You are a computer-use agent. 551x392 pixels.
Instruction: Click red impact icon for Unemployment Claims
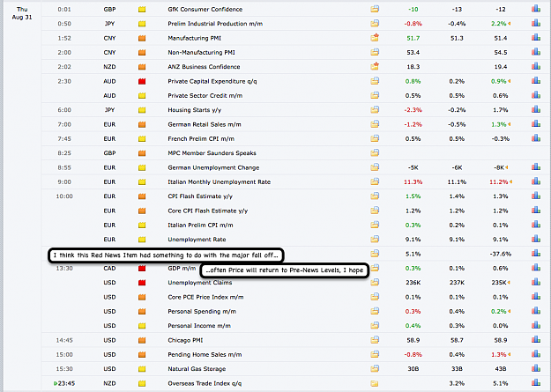(142, 283)
